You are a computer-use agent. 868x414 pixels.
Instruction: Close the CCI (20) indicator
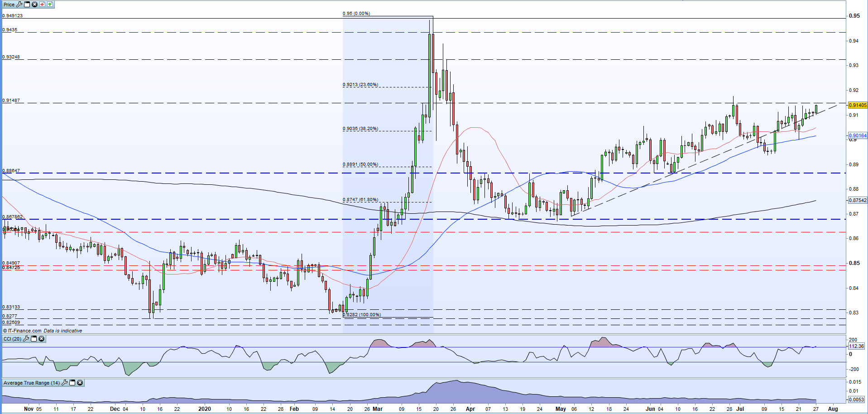[41, 339]
